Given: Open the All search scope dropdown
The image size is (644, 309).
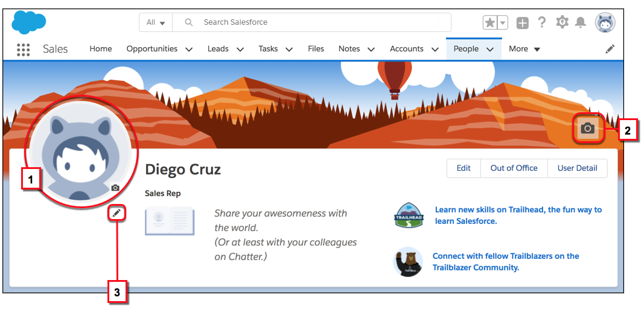Looking at the screenshot, I should [156, 22].
